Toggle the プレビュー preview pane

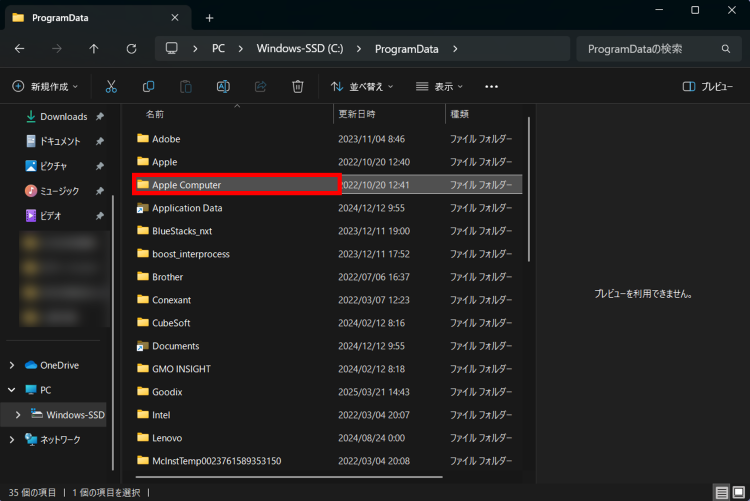coord(708,87)
